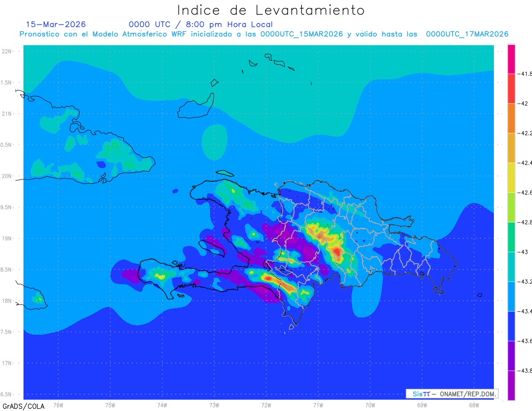Pick the magenta swatch atop the color legend
The image size is (532, 411).
pyautogui.click(x=511, y=59)
